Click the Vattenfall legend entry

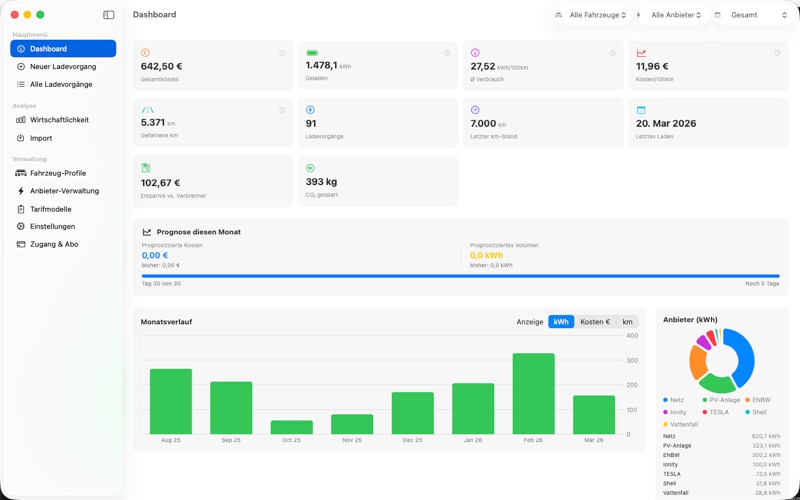(x=680, y=424)
